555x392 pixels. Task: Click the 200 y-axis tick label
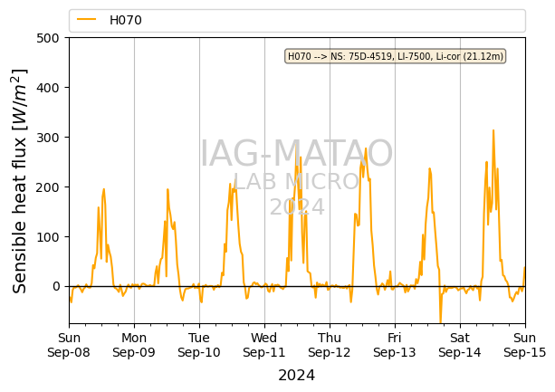48,187
